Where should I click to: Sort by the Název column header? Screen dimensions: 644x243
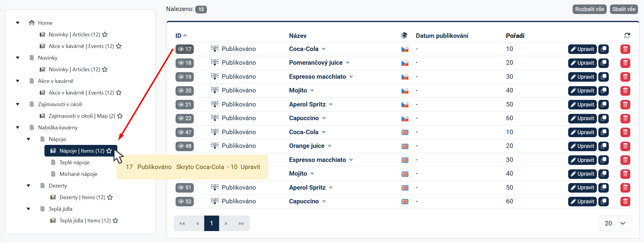(x=298, y=36)
